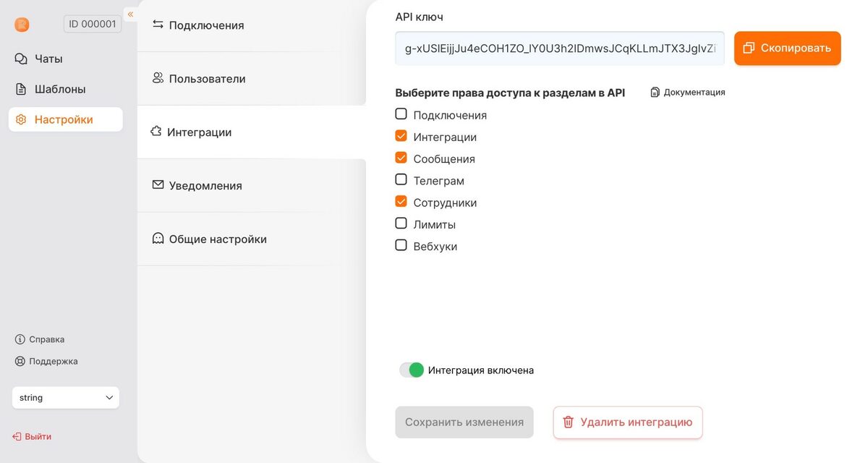
Task: Collapse the sidebar with double chevron
Action: (x=130, y=14)
